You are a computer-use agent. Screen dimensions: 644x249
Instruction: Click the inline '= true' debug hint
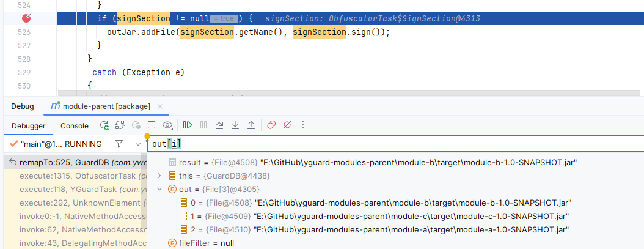[x=224, y=18]
